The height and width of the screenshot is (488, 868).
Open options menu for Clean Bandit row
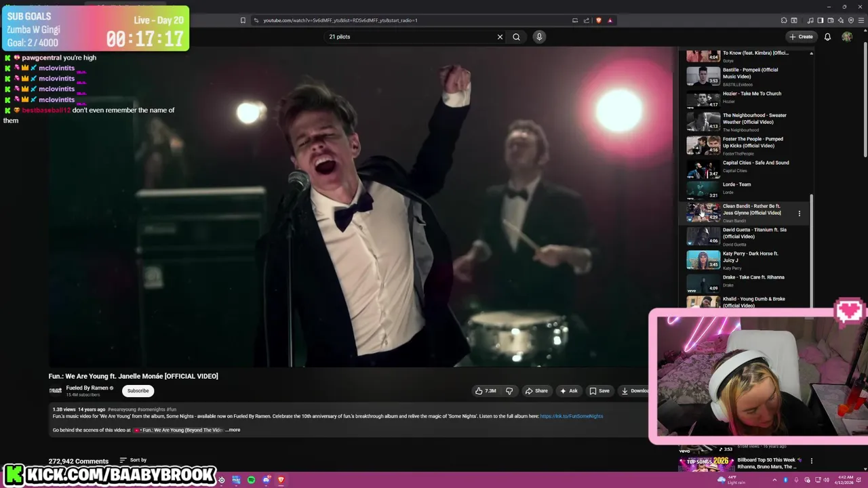click(799, 213)
